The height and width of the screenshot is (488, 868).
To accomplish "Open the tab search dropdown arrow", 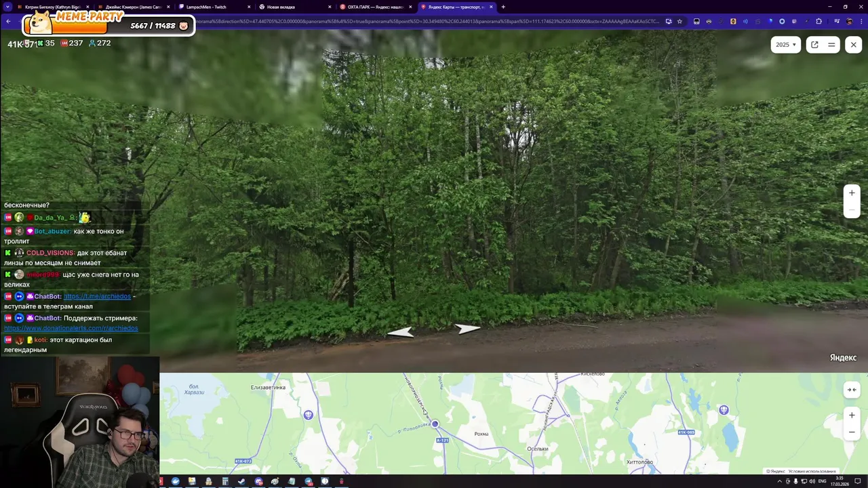I will coord(6,7).
